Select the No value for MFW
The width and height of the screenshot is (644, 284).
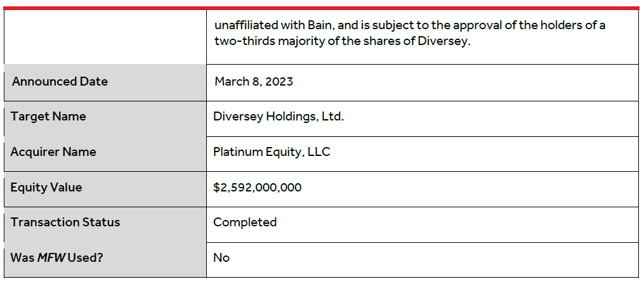[221, 258]
